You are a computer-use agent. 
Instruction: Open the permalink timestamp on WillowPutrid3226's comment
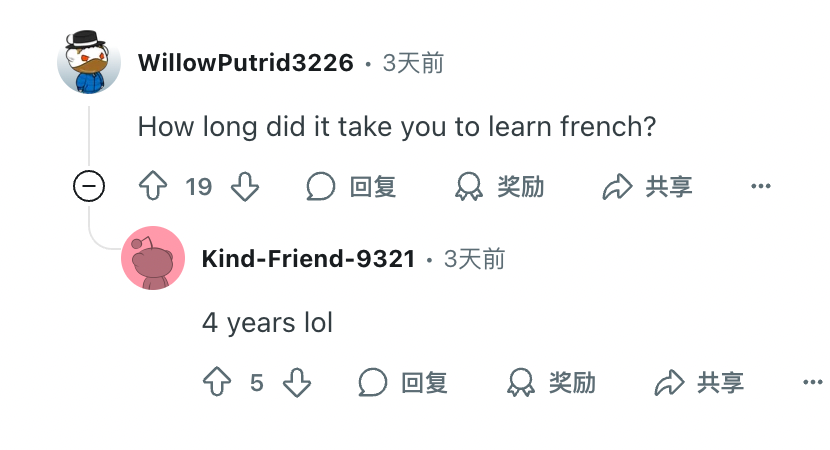pyautogui.click(x=413, y=63)
